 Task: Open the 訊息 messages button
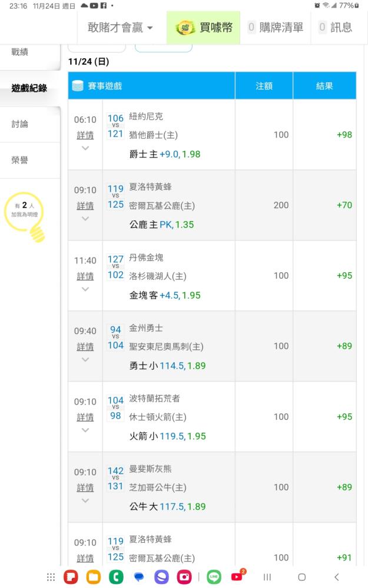[x=336, y=28]
